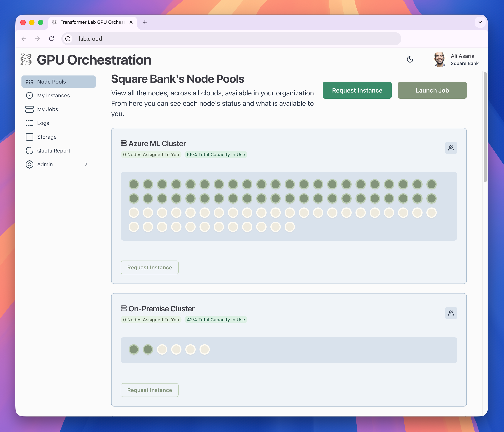Open browser tab list dropdown
The width and height of the screenshot is (504, 432).
coord(480,22)
